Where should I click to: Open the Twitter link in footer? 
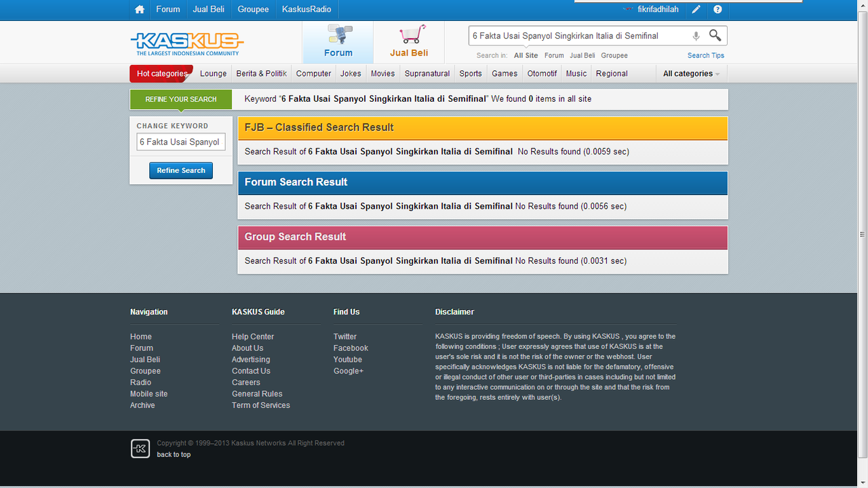tap(345, 337)
